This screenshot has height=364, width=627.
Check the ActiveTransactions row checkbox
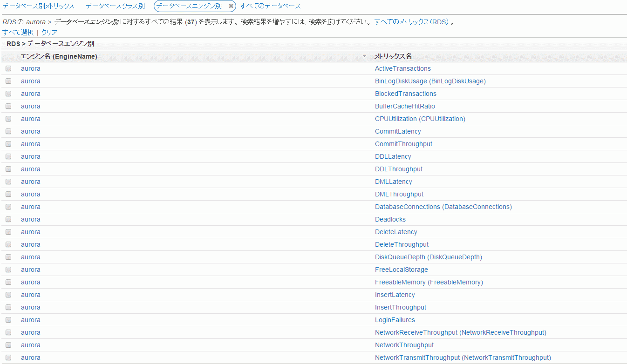coord(8,68)
